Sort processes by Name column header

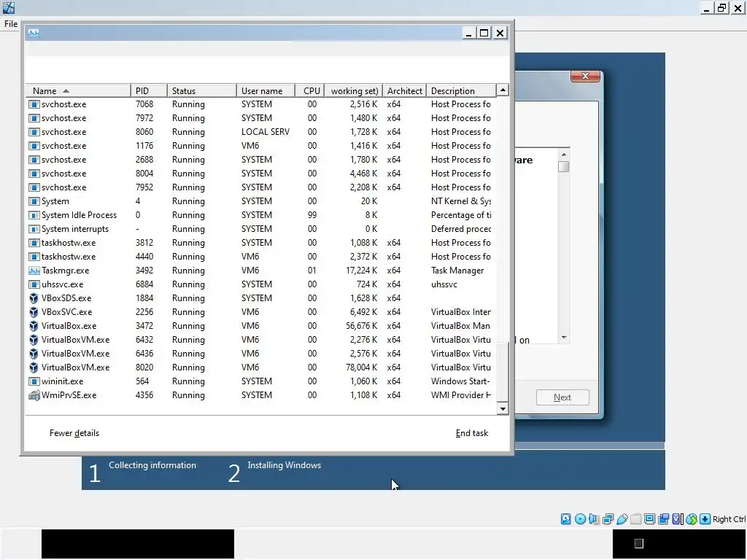[x=77, y=90]
